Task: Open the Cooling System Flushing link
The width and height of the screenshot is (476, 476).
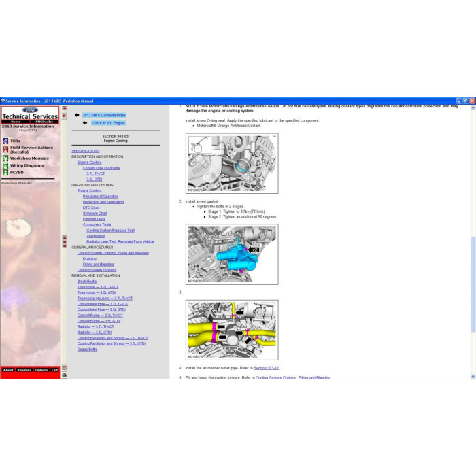Action: click(97, 270)
